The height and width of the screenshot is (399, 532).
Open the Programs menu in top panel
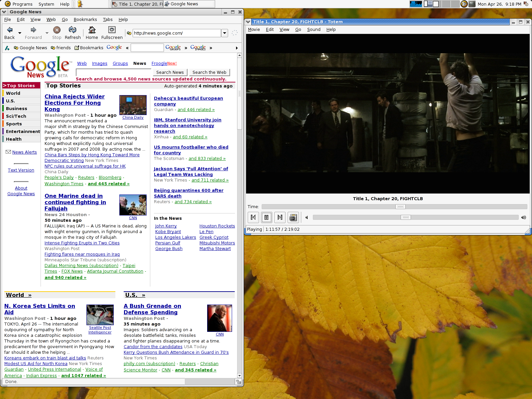pyautogui.click(x=22, y=4)
